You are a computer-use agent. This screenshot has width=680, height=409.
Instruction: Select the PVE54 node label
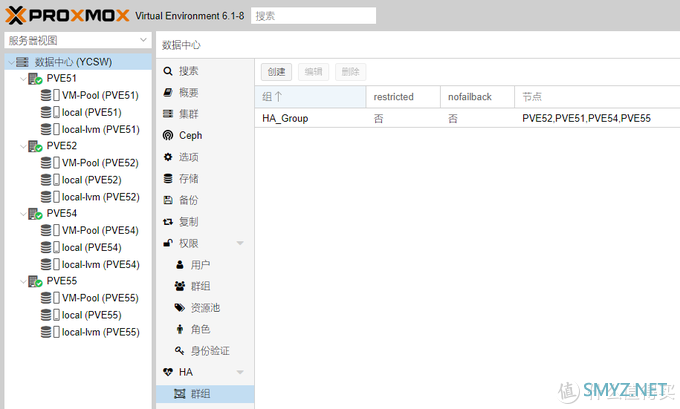point(62,213)
